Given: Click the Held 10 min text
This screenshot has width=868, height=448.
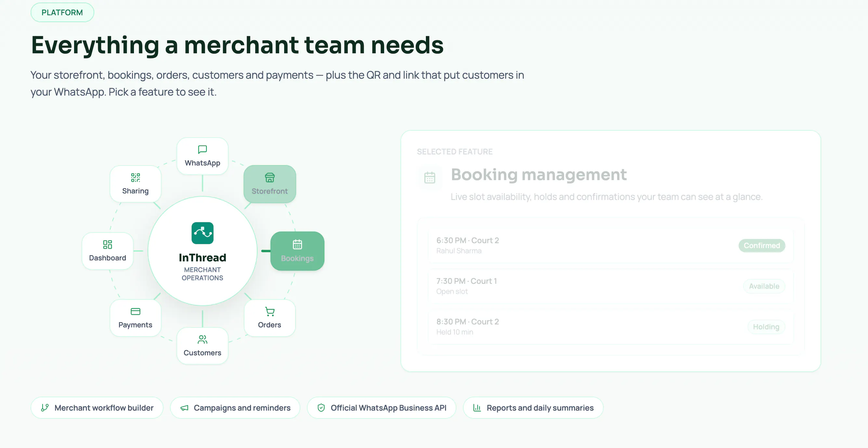Looking at the screenshot, I should point(454,332).
